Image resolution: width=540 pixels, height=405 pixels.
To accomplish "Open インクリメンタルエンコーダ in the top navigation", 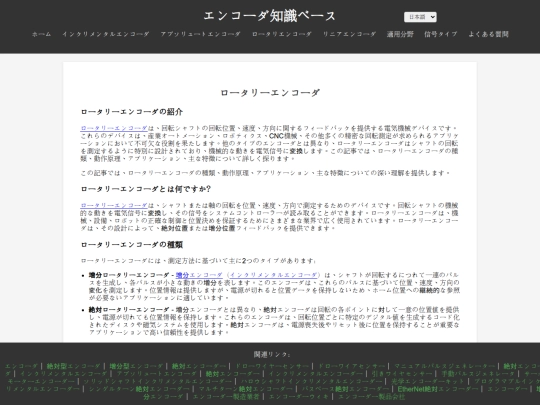I will pos(105,34).
